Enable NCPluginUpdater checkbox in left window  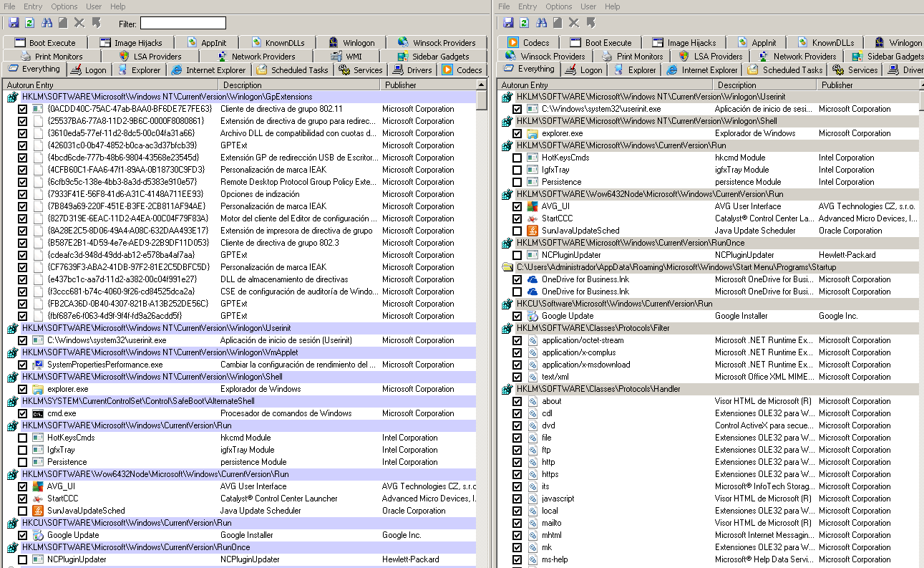point(23,559)
